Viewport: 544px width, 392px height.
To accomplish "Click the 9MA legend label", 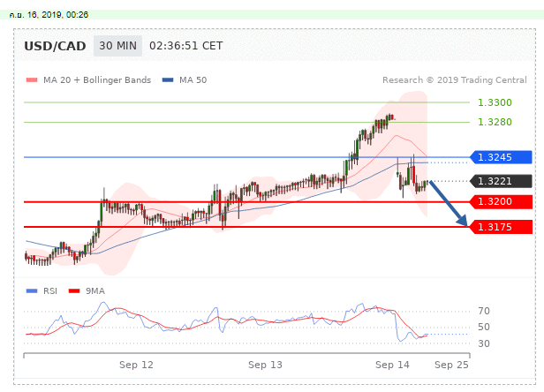I will [95, 291].
